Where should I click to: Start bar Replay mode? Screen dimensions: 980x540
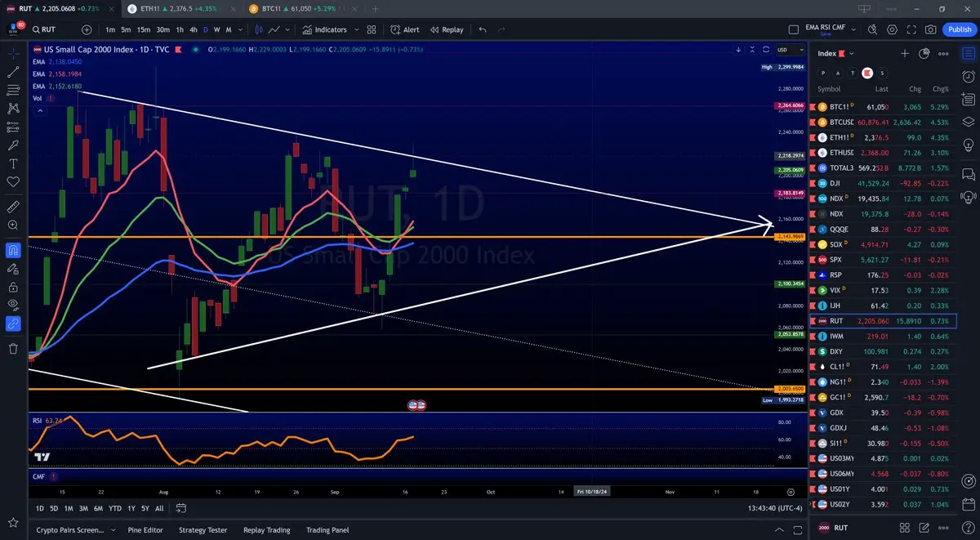pos(448,29)
